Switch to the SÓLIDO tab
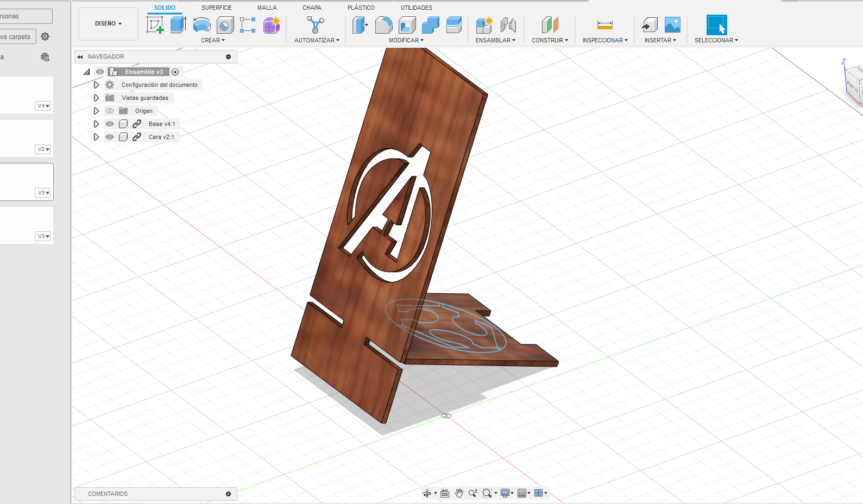The height and width of the screenshot is (504, 863). 165,8
